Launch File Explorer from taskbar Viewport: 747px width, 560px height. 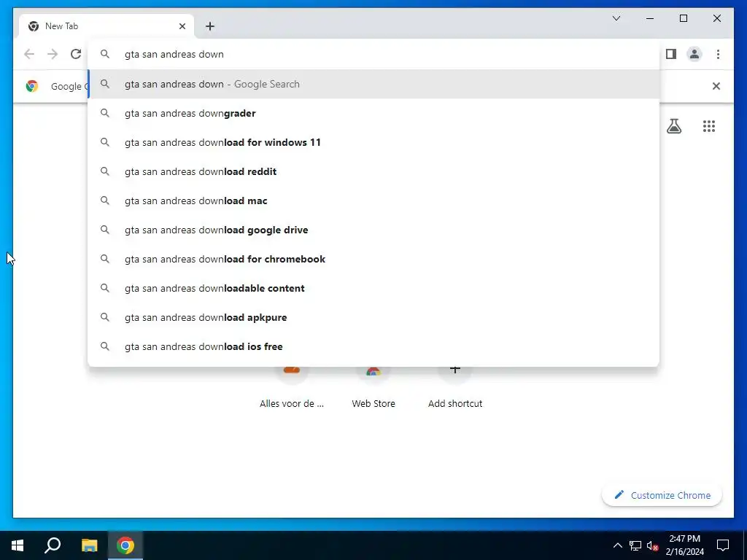coord(89,545)
